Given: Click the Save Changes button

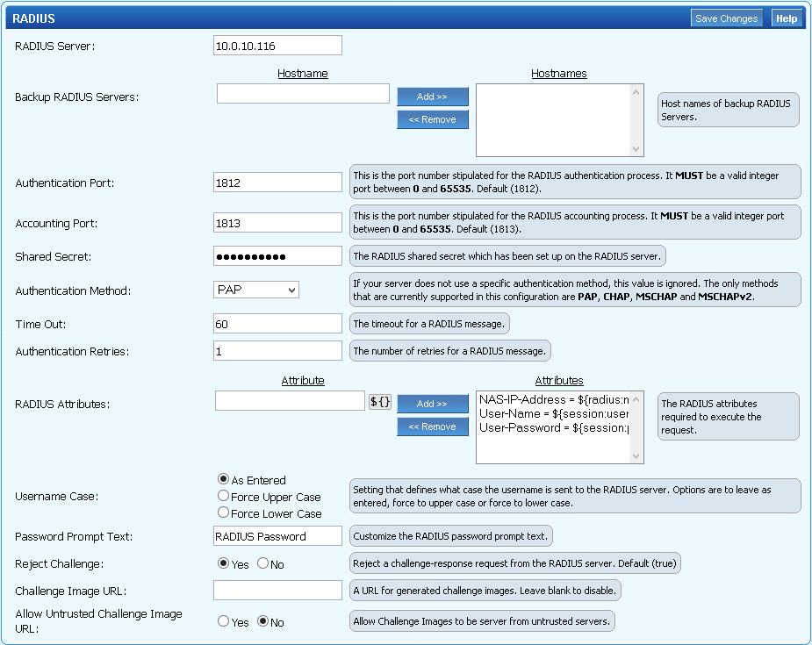Looking at the screenshot, I should click(727, 18).
